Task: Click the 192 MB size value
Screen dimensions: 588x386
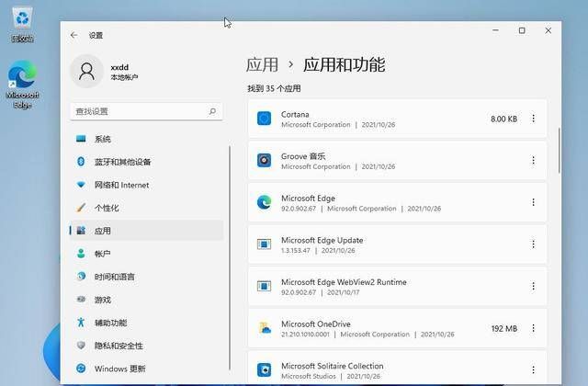Action: (x=504, y=329)
